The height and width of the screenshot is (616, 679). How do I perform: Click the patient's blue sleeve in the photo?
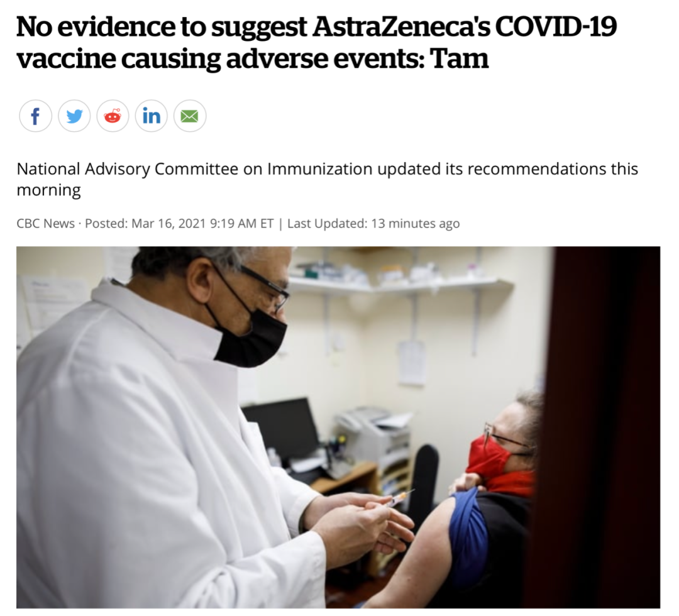coord(468,522)
